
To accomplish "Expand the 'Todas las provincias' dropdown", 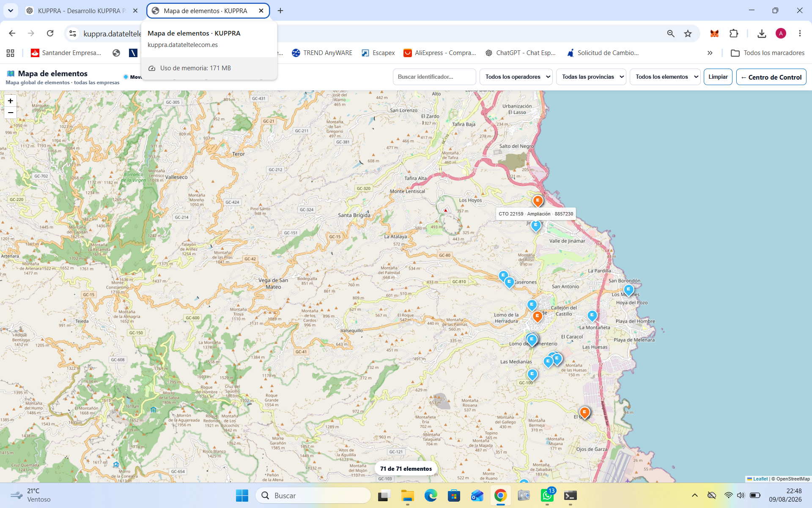I will click(x=591, y=77).
